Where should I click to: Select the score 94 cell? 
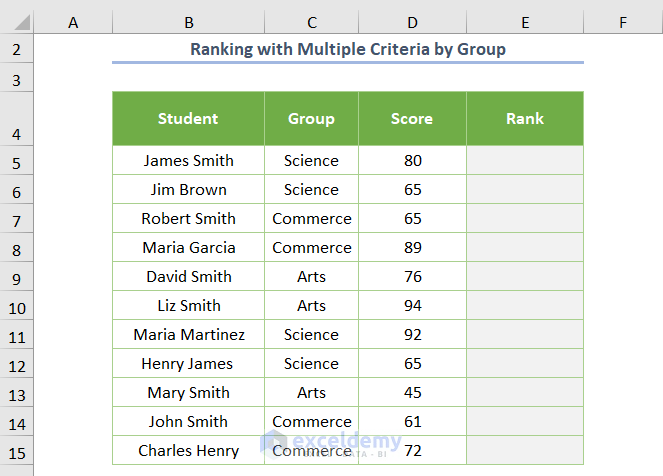pyautogui.click(x=412, y=306)
